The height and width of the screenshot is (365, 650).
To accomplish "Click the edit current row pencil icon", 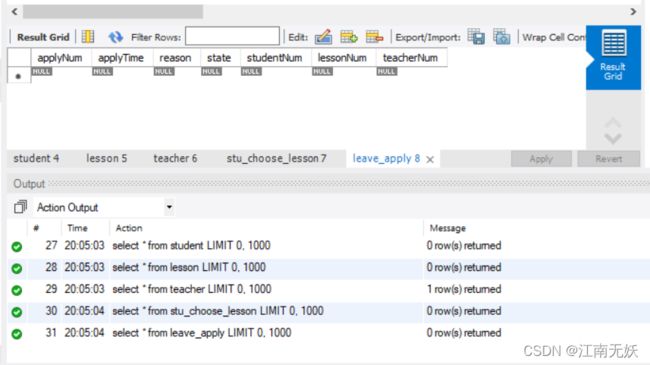I will coord(323,37).
